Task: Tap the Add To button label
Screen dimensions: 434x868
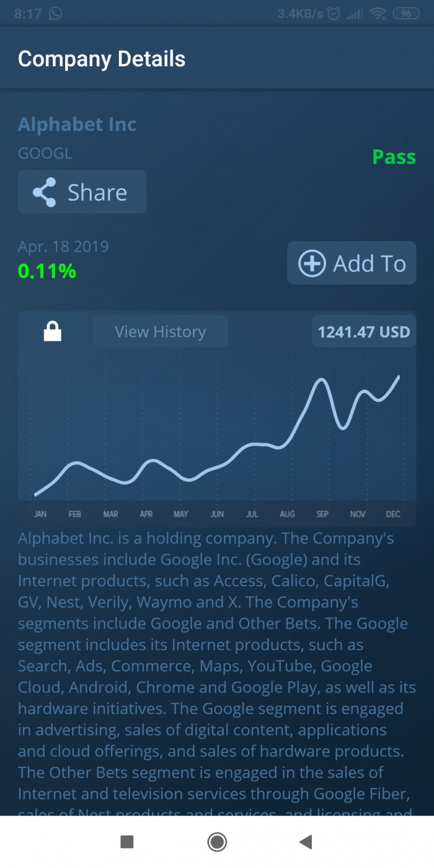Action: 370,263
